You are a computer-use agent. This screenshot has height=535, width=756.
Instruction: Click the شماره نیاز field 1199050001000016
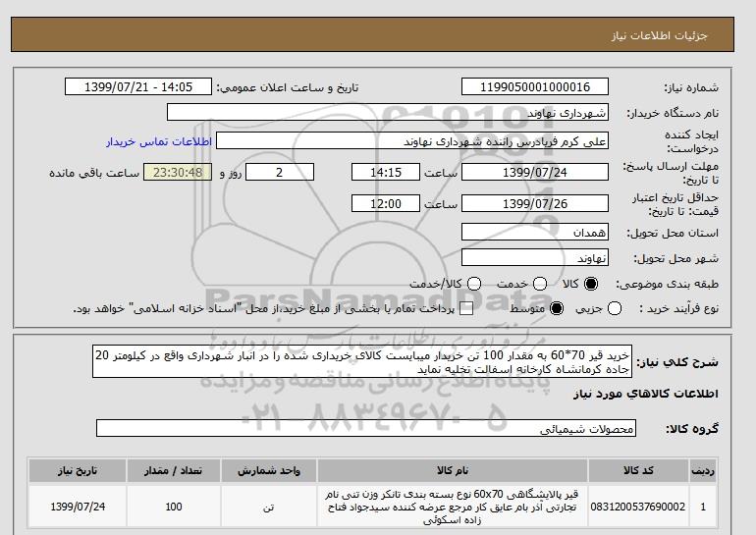(x=535, y=86)
